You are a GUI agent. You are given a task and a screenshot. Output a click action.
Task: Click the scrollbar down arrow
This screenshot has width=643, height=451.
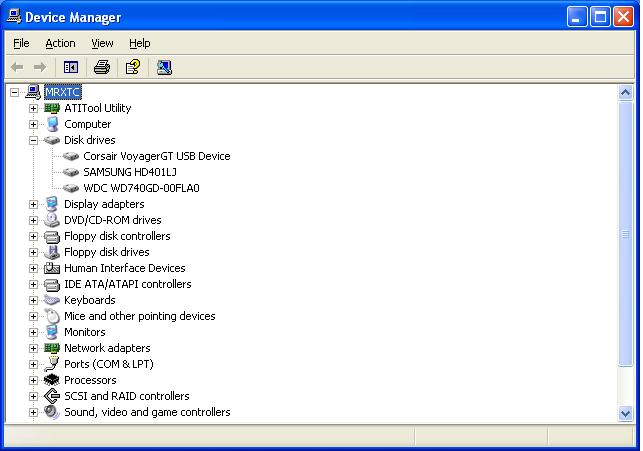(x=625, y=414)
